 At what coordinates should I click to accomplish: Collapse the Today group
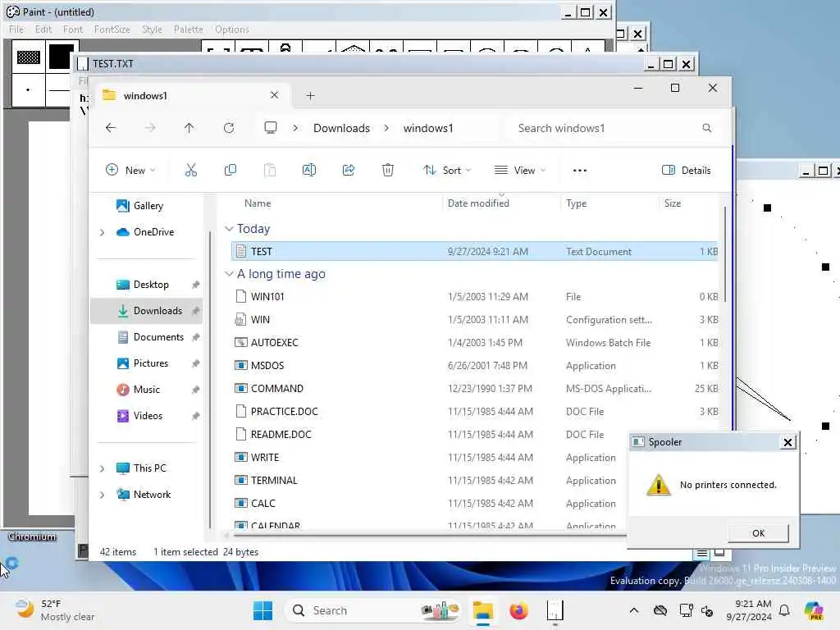(230, 229)
